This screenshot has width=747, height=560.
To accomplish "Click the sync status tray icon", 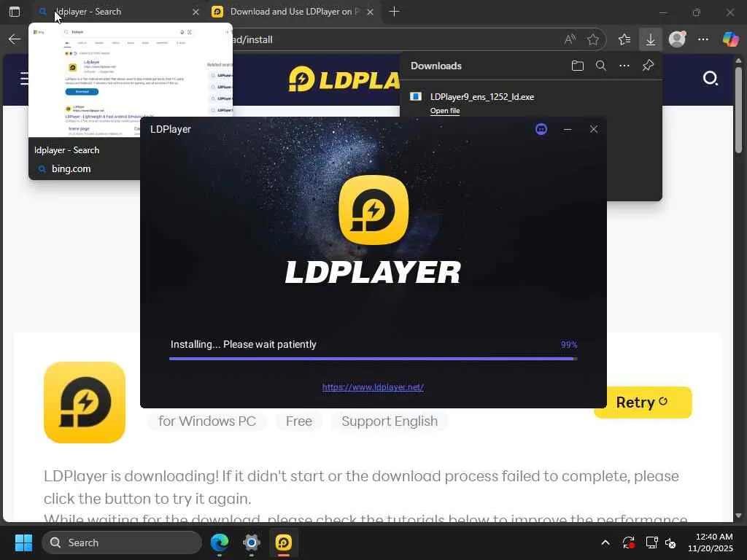I will [628, 542].
